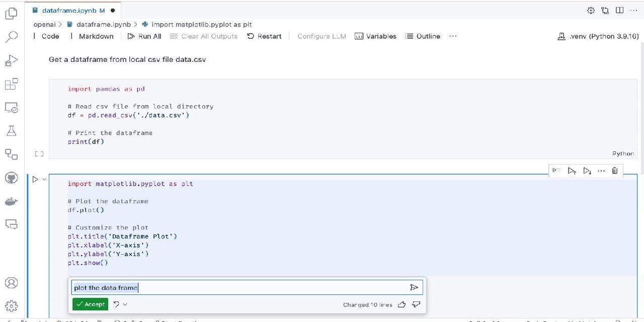Select the Extensions icon in activity bar
The image size is (644, 322).
pyautogui.click(x=11, y=84)
